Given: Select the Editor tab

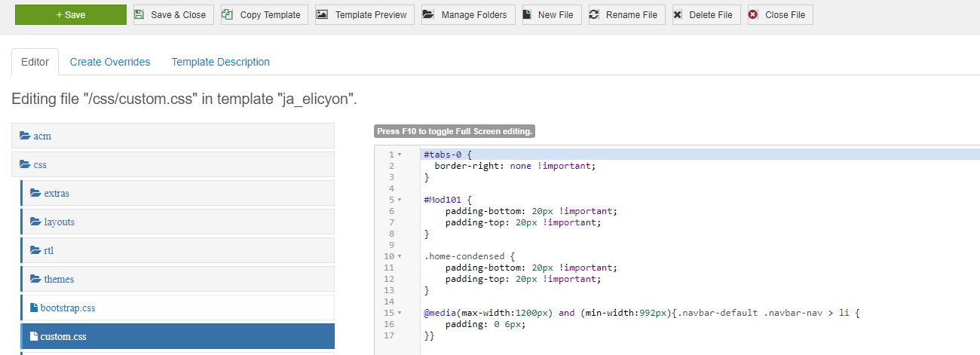Looking at the screenshot, I should pyautogui.click(x=35, y=62).
